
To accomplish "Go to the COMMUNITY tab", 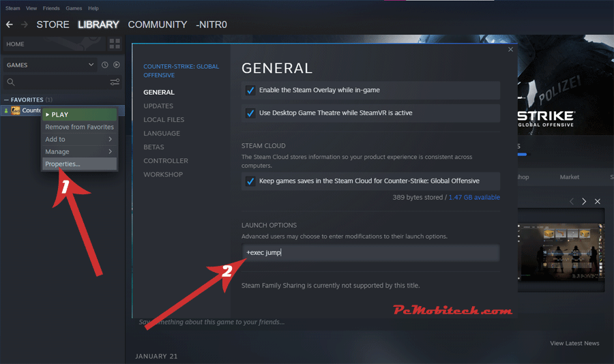I will coord(158,25).
